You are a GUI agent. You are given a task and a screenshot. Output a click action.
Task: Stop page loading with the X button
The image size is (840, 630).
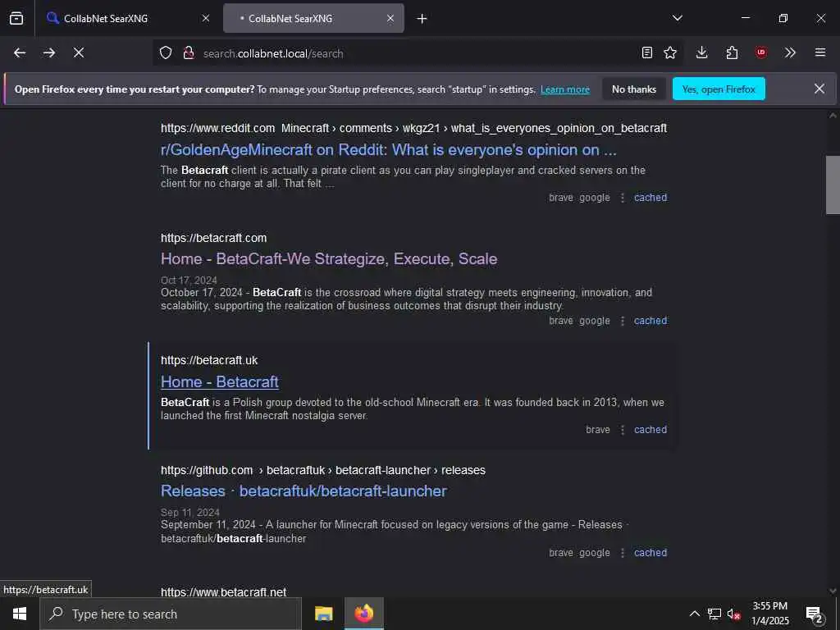pos(79,52)
